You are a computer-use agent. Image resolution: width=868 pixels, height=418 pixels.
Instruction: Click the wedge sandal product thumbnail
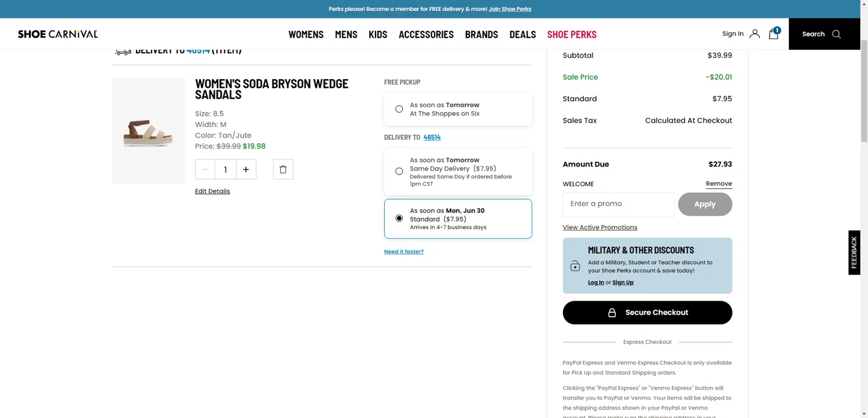[148, 131]
